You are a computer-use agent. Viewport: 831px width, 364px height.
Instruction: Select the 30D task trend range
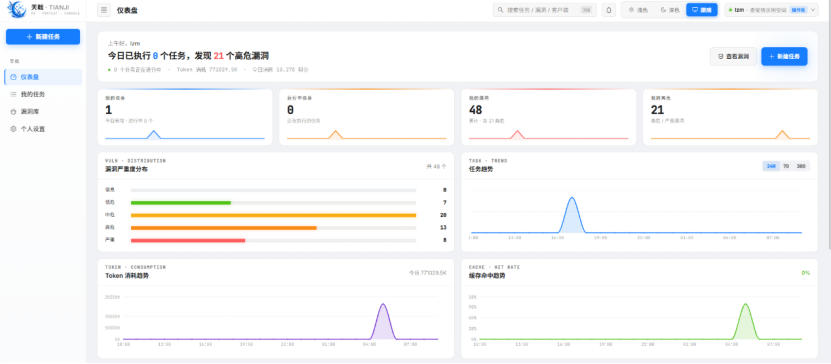pos(801,166)
